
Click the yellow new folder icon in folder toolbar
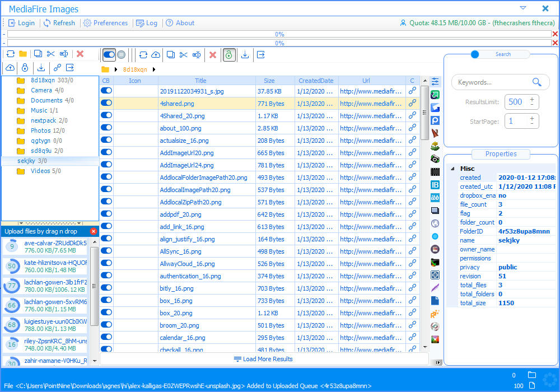(x=23, y=54)
